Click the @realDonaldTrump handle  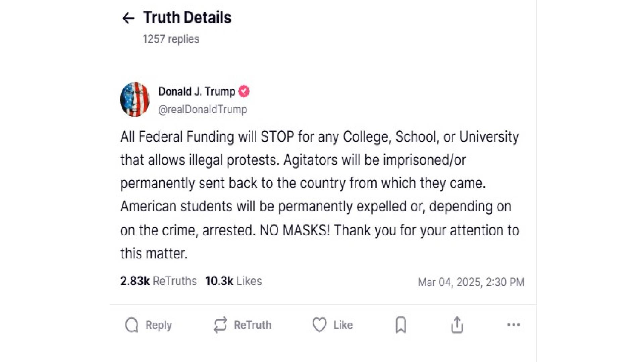(x=203, y=109)
